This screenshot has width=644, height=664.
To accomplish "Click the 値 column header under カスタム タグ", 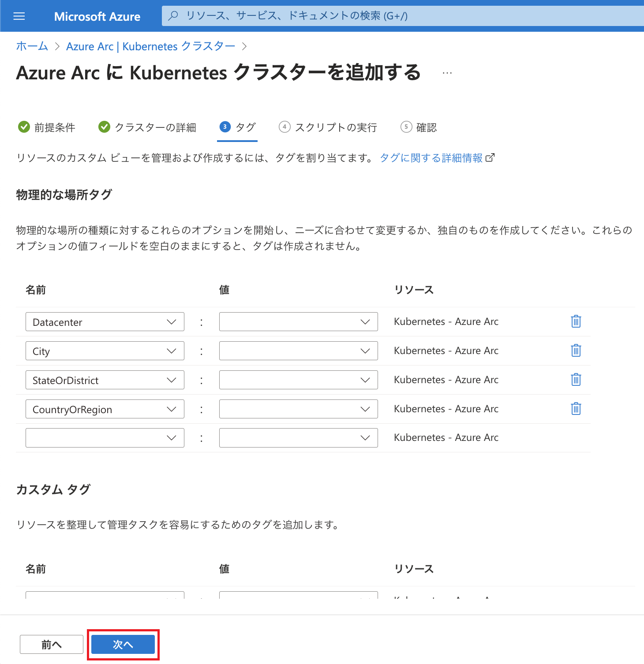I will pyautogui.click(x=224, y=569).
